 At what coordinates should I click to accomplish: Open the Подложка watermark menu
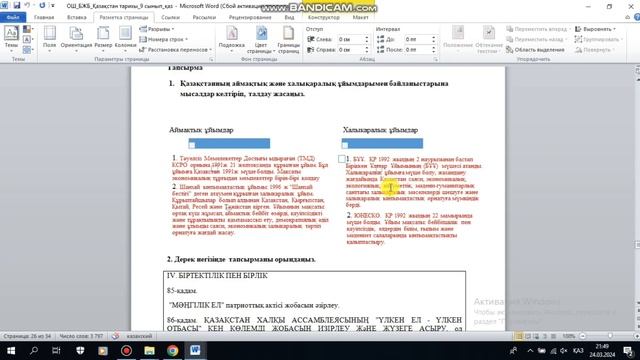pyautogui.click(x=231, y=39)
